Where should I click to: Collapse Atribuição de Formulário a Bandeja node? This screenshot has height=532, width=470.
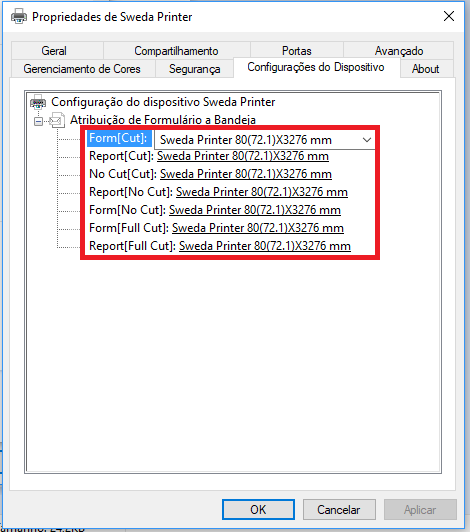pos(38,121)
